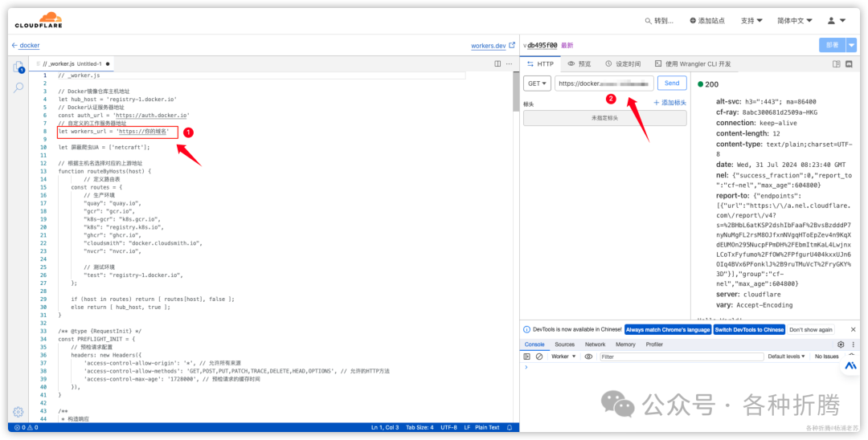
Task: Click code line 8 workers_url text
Action: [113, 132]
